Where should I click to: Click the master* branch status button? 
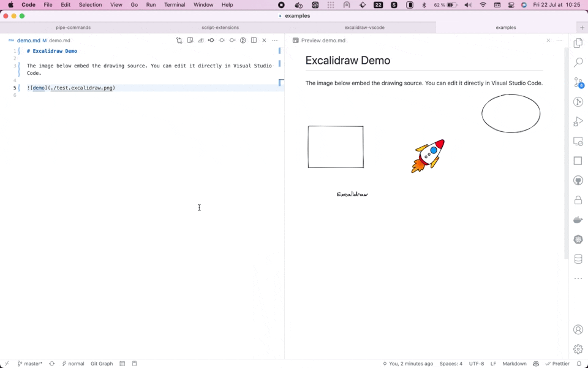pos(30,364)
